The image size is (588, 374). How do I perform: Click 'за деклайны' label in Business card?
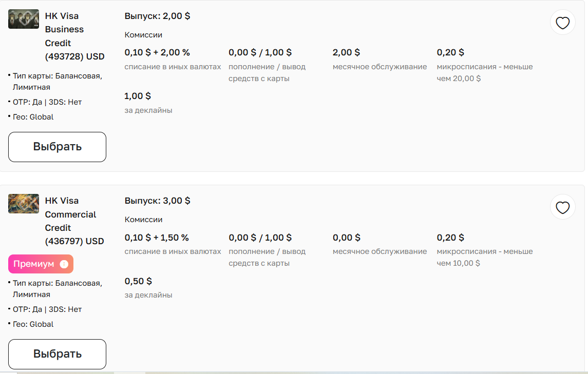pyautogui.click(x=148, y=110)
